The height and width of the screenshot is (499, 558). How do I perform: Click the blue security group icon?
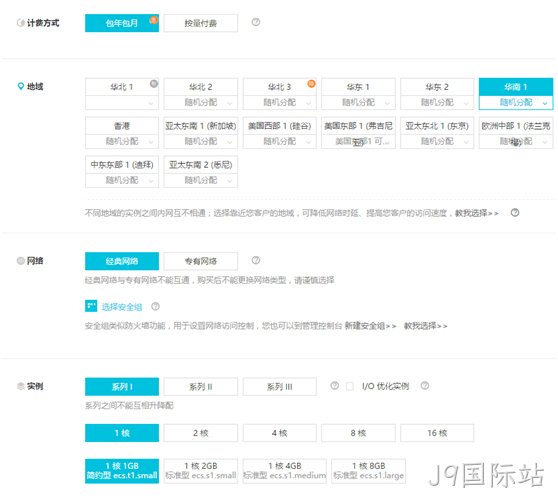coord(91,306)
